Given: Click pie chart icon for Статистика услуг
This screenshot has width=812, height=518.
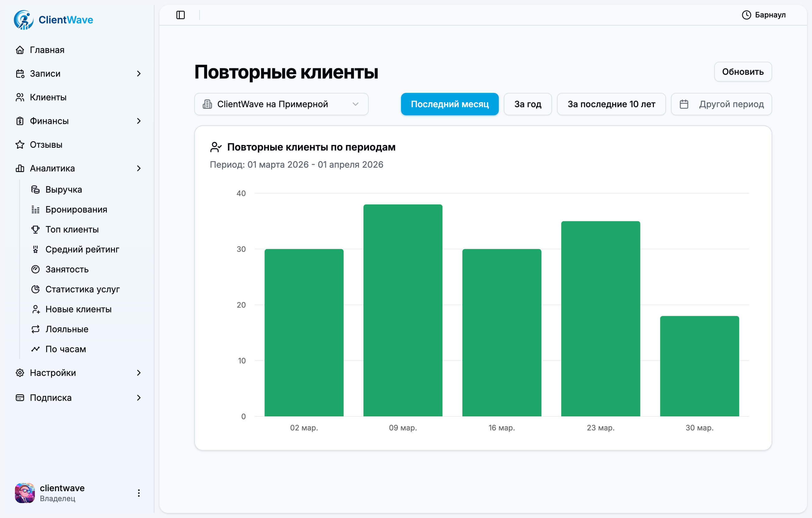Looking at the screenshot, I should tap(35, 289).
